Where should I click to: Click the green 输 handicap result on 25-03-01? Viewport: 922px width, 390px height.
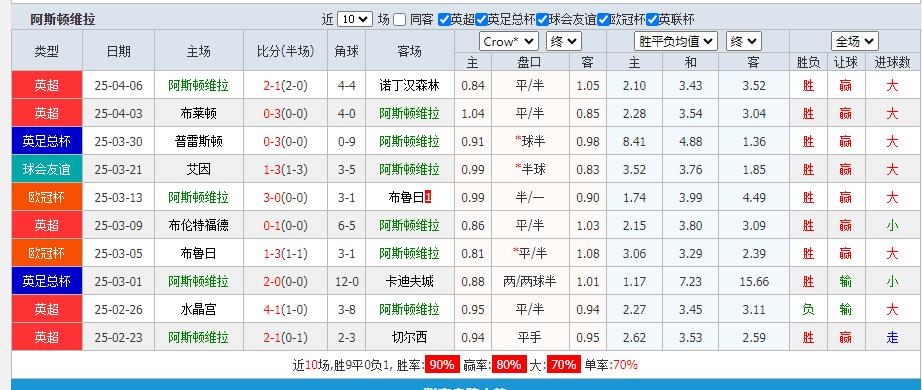click(845, 281)
